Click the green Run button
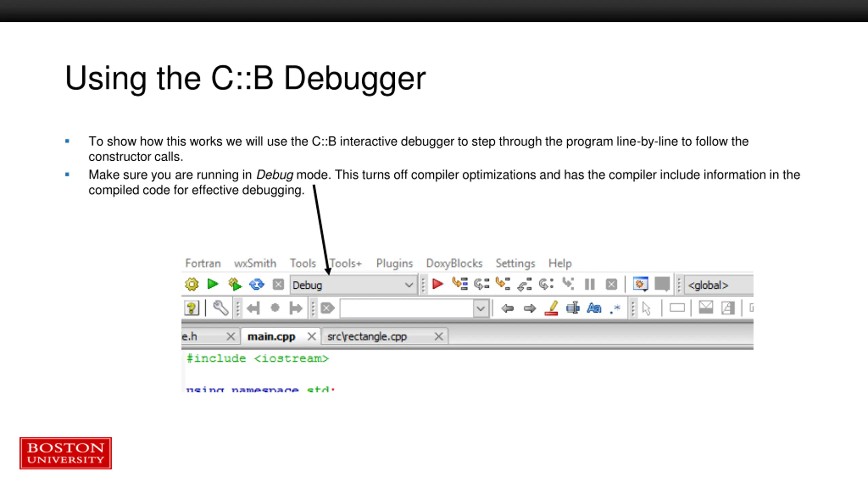Screen dimensions: 868x488 coord(213,284)
